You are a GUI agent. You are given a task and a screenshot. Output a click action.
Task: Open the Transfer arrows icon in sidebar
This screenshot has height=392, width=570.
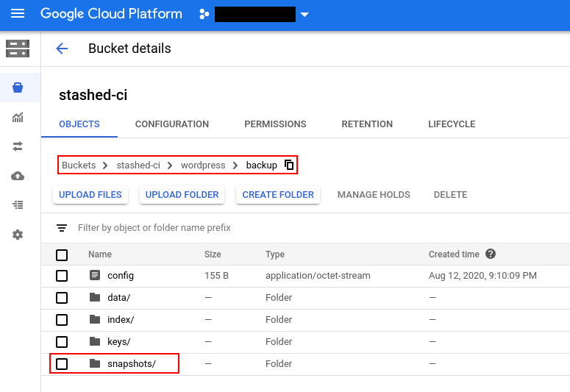(18, 146)
